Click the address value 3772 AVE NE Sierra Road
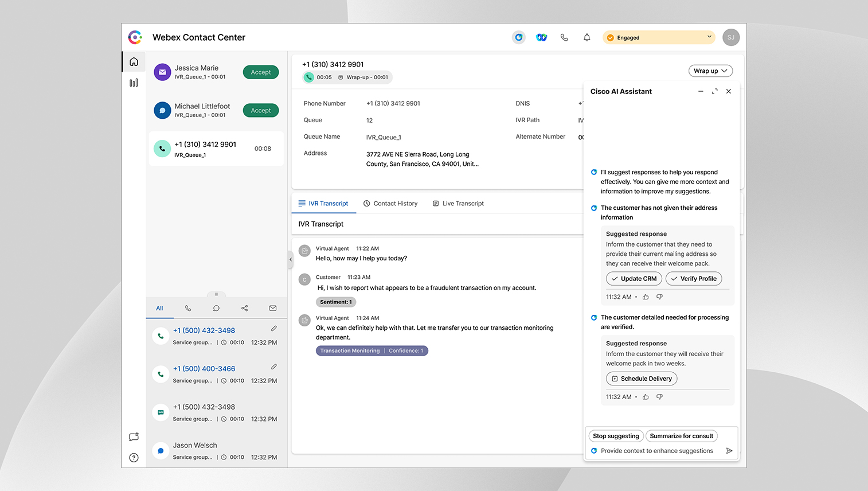 pyautogui.click(x=422, y=159)
